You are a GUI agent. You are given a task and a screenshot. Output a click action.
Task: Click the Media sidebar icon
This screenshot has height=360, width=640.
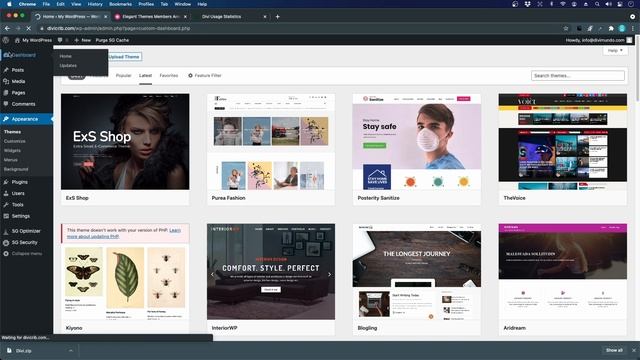pos(6,81)
